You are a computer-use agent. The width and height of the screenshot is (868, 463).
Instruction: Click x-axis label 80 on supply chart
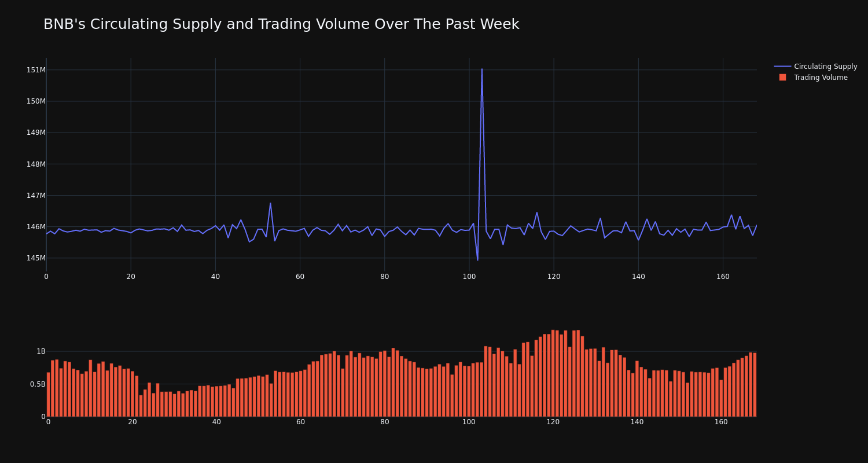click(385, 277)
